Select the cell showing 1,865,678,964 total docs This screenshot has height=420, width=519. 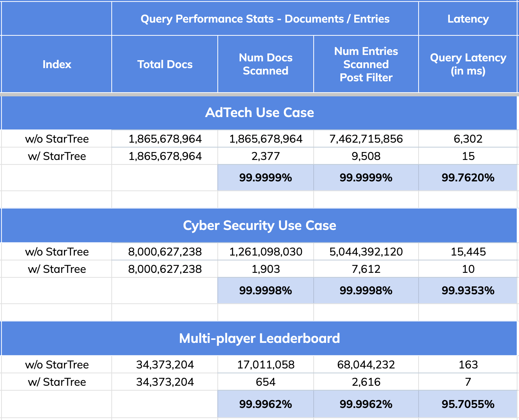click(164, 139)
